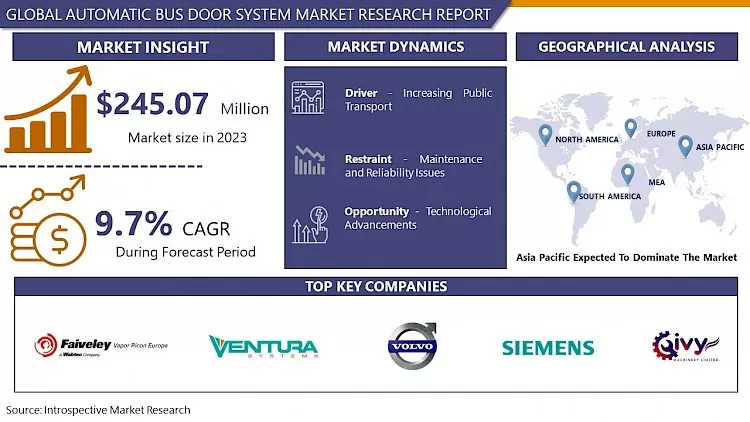Screen dimensions: 750x422
Task: Click 'Driver - Increasing Public Transport' text
Action: pos(419,100)
